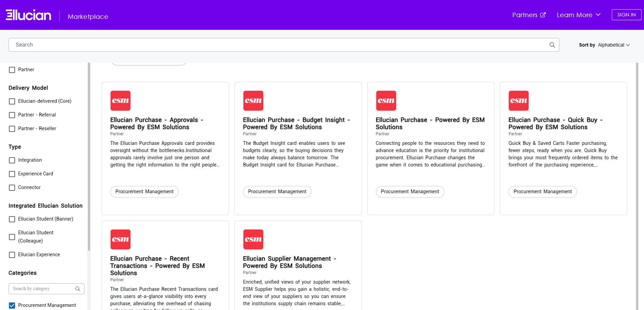644x310 pixels.
Task: Enable Ellucian-delivered (Core) filter
Action: click(12, 101)
